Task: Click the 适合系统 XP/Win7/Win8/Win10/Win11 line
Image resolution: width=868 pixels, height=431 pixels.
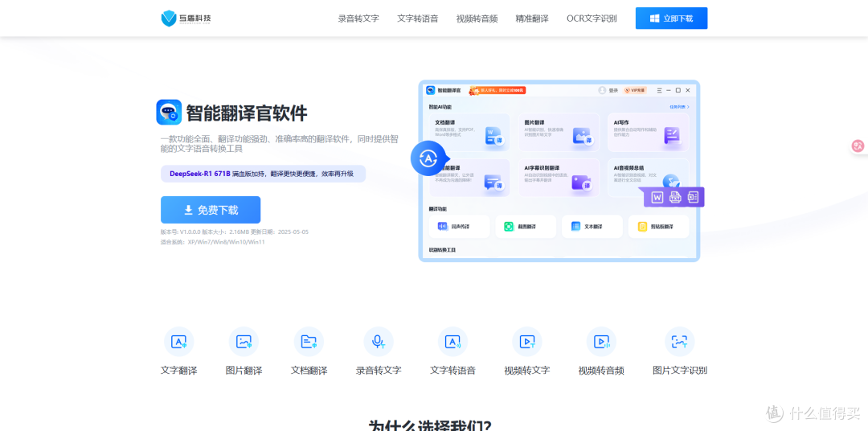Action: tap(212, 242)
